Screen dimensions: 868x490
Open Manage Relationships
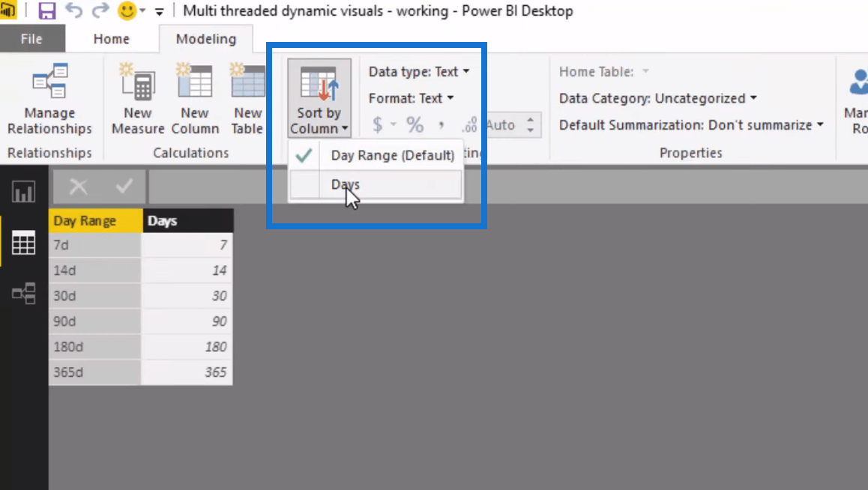(x=49, y=98)
